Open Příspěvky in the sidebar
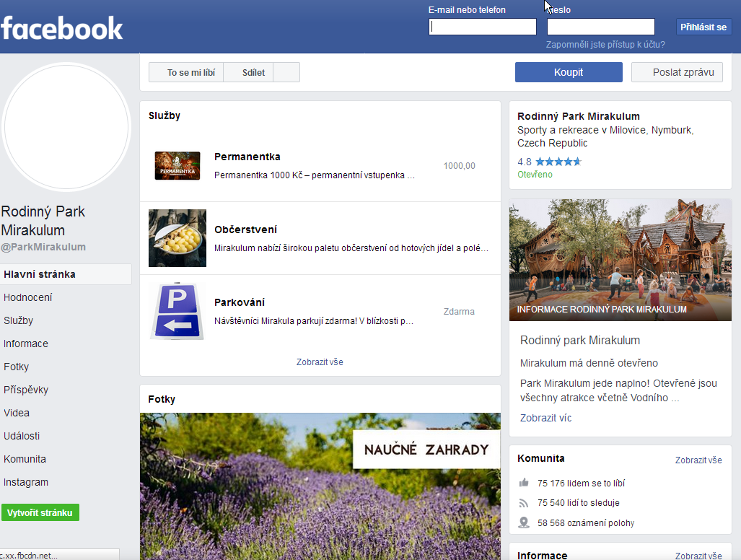The height and width of the screenshot is (560, 741). [x=26, y=390]
